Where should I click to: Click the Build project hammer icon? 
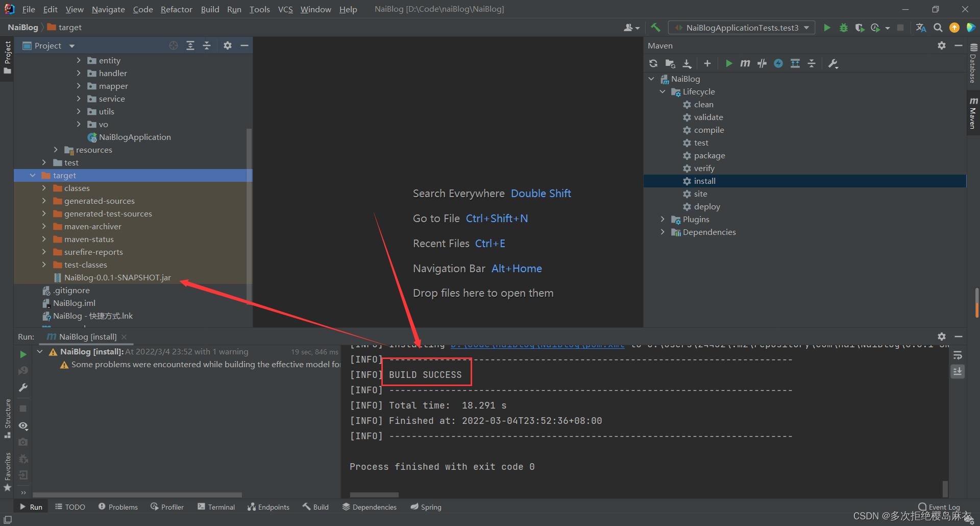tap(655, 28)
